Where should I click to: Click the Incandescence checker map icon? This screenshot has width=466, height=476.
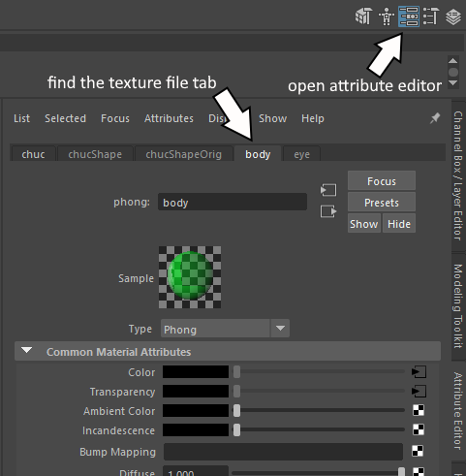[419, 429]
